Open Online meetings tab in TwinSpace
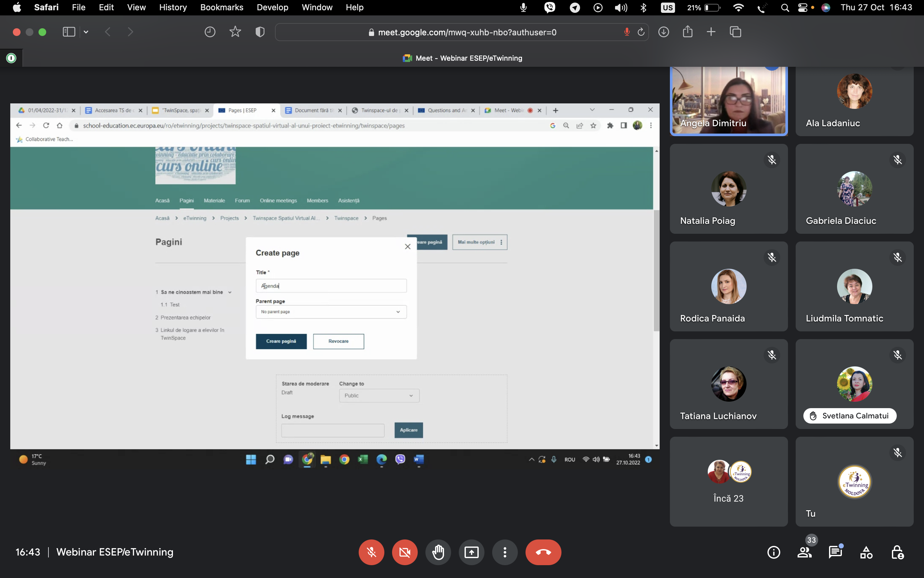 [278, 200]
